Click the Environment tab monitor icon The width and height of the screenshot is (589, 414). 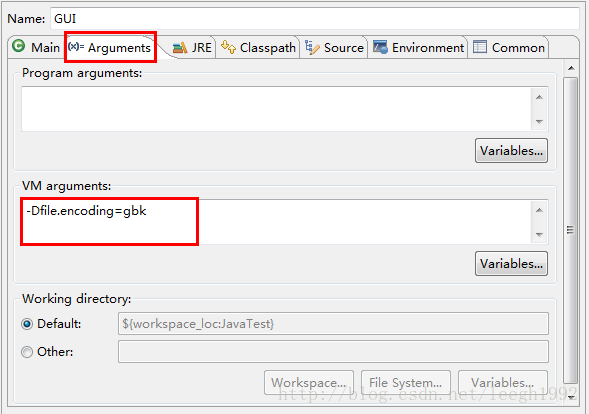tap(380, 47)
